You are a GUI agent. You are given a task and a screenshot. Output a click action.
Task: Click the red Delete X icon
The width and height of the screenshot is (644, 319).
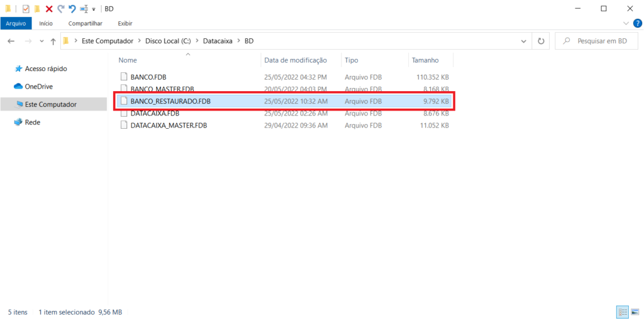[x=49, y=9]
